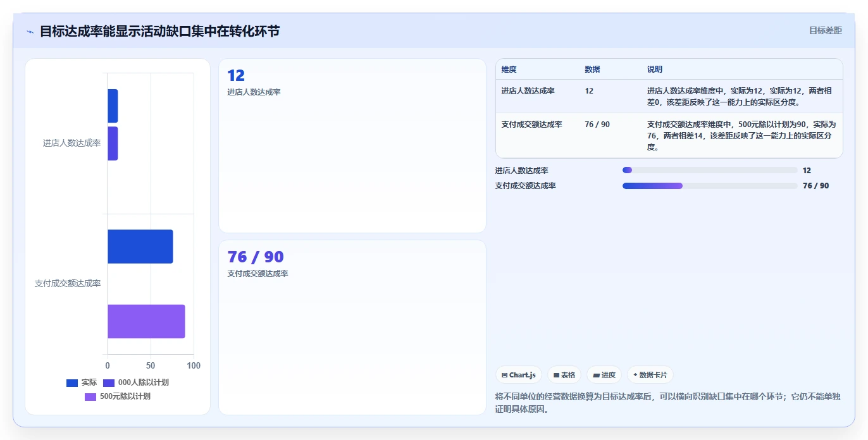Click the 数据 column header

592,69
